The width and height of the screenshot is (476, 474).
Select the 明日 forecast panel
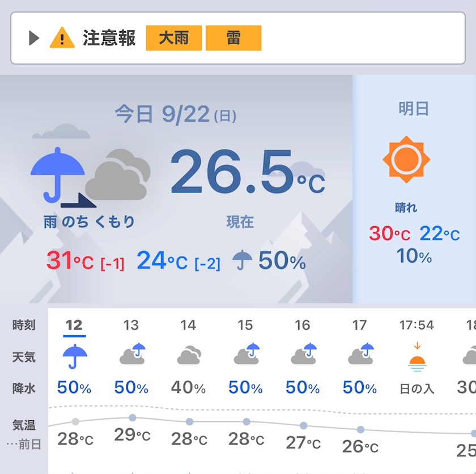click(x=414, y=189)
